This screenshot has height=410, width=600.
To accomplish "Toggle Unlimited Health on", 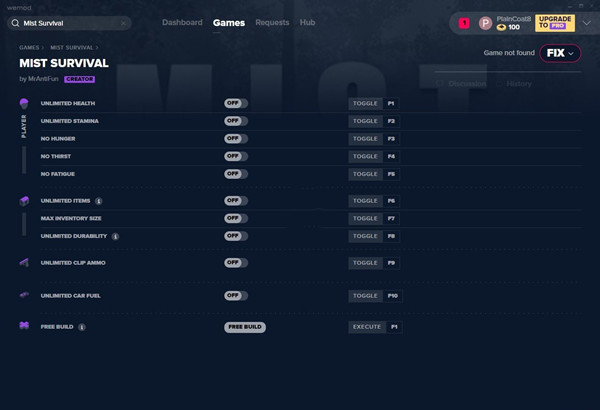I will [236, 103].
